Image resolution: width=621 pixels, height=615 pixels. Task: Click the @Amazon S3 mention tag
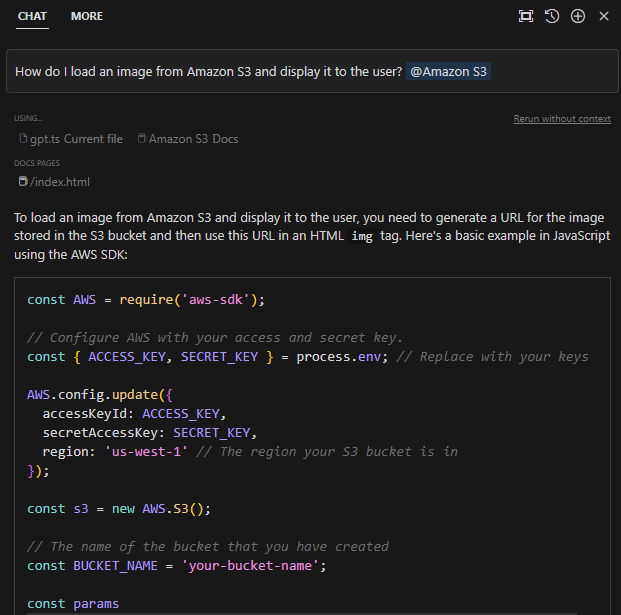[448, 72]
